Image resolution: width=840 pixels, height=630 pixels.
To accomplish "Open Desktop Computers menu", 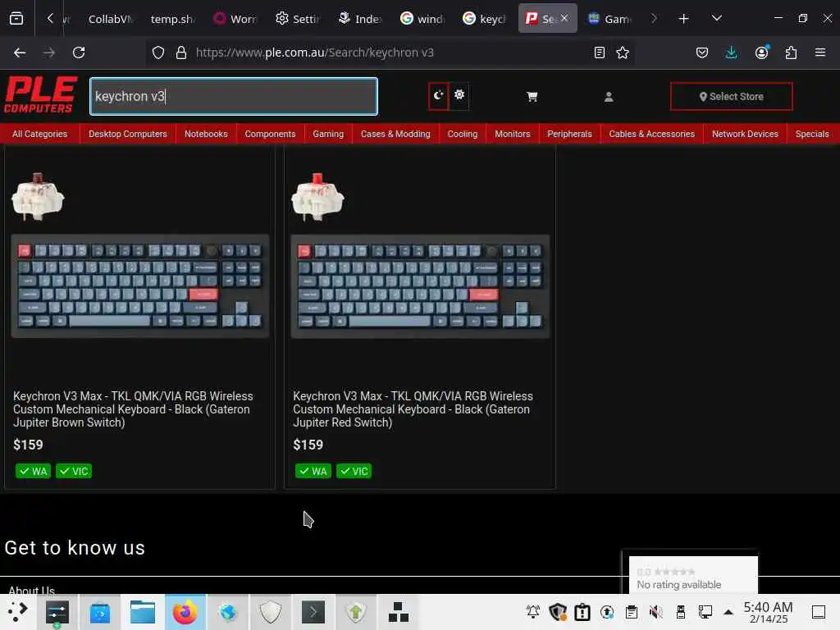I will pyautogui.click(x=127, y=134).
